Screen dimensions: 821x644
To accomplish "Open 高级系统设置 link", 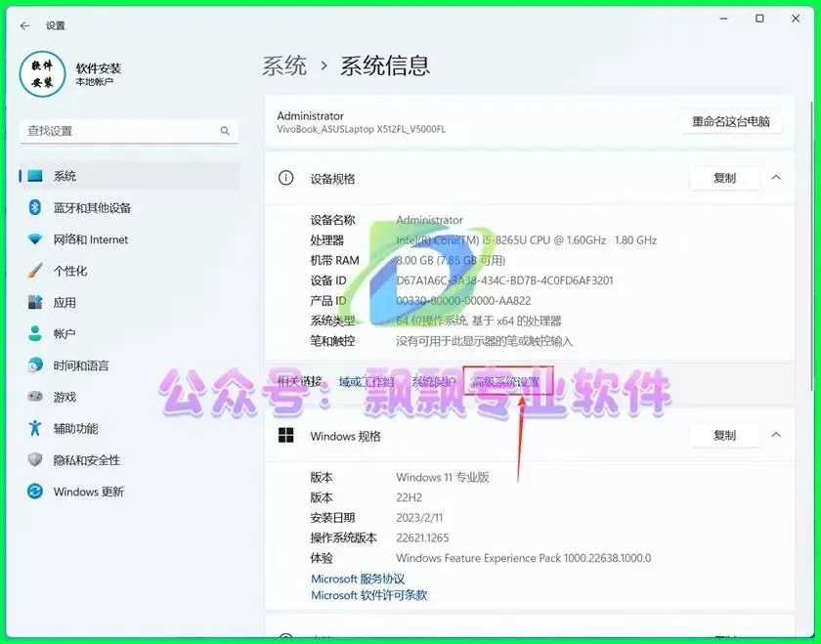I will [x=506, y=382].
